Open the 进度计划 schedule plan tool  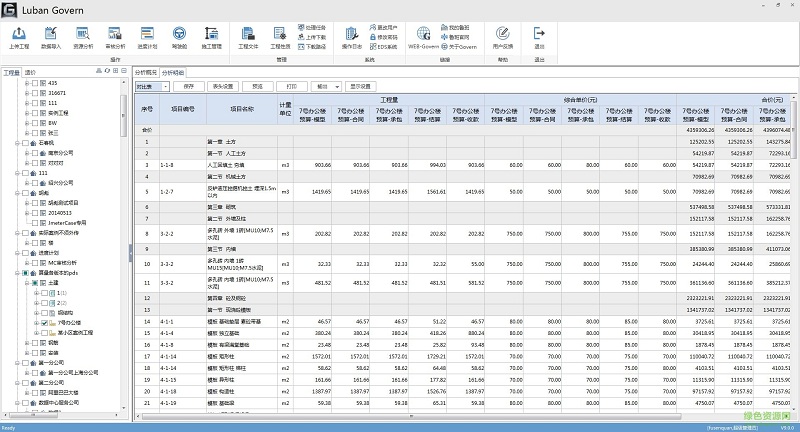tap(147, 35)
